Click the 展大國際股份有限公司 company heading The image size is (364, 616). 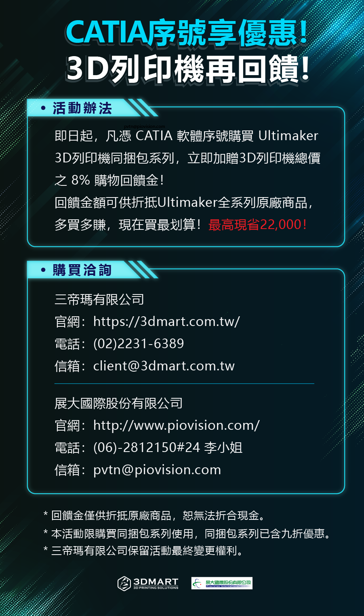coord(119,403)
